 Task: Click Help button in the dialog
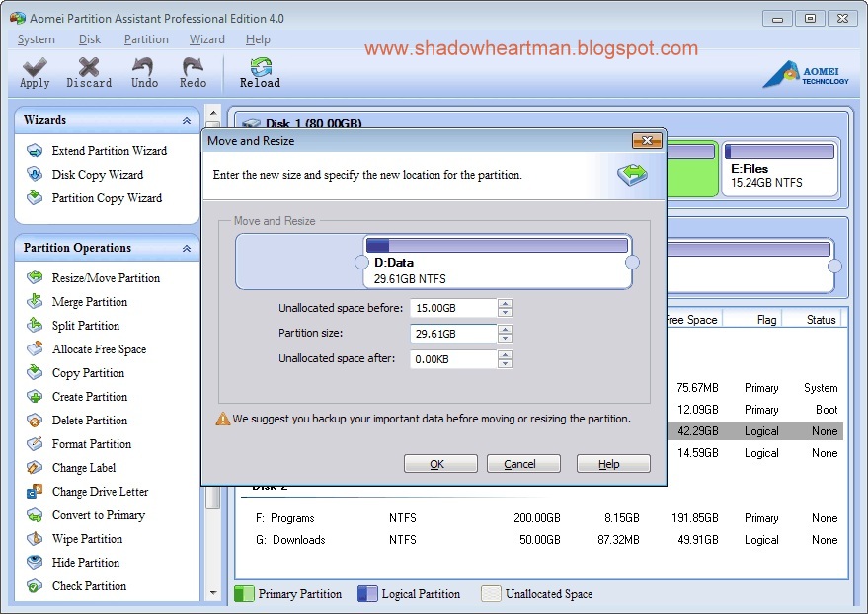(x=613, y=464)
